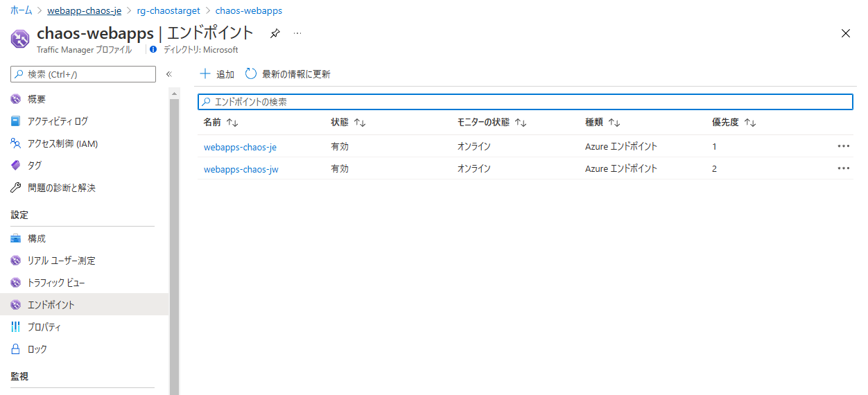Click the 設定 section heading

[x=19, y=215]
